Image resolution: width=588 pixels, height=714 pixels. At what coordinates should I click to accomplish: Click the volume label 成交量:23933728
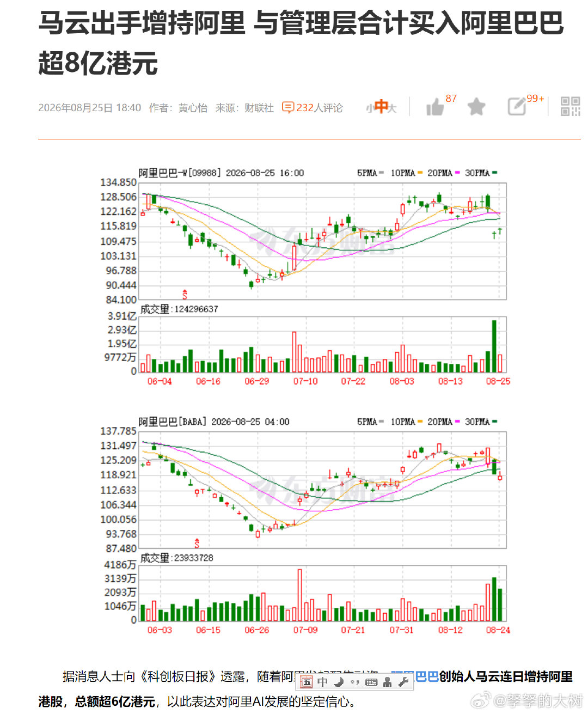[177, 558]
